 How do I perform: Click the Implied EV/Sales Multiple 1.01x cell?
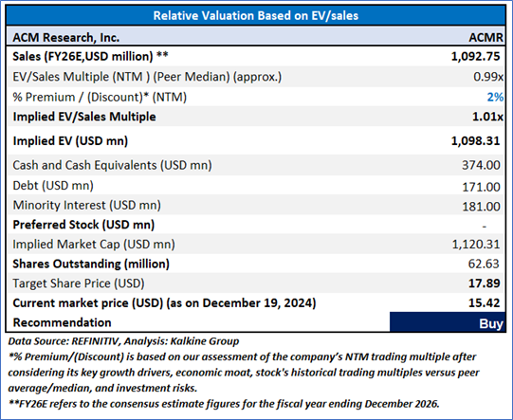coord(487,117)
